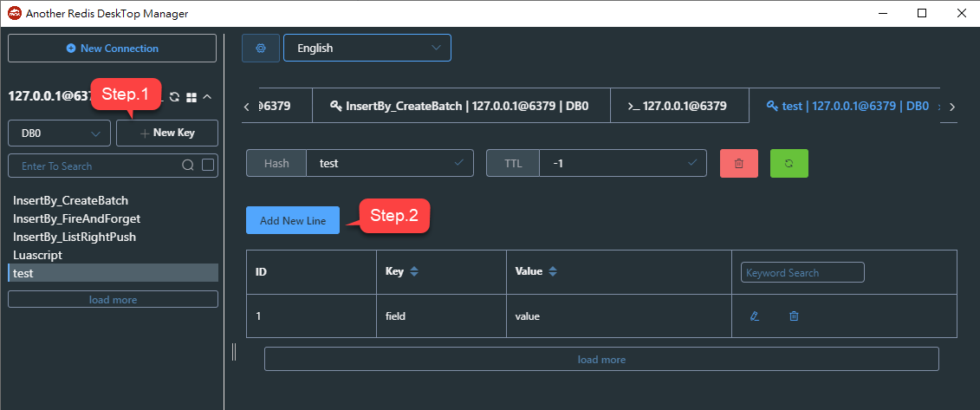Image resolution: width=980 pixels, height=410 pixels.
Task: Click the sidebar resize handle
Action: (x=234, y=352)
